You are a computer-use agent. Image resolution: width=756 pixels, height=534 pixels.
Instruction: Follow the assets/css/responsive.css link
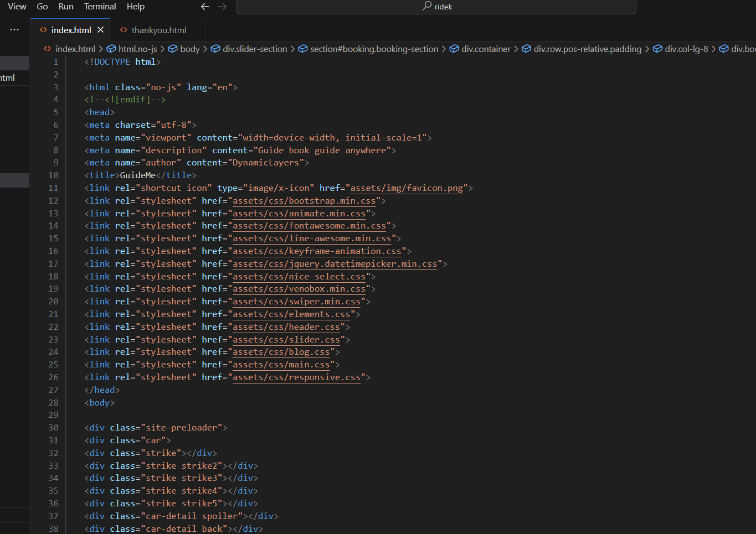[x=296, y=377]
